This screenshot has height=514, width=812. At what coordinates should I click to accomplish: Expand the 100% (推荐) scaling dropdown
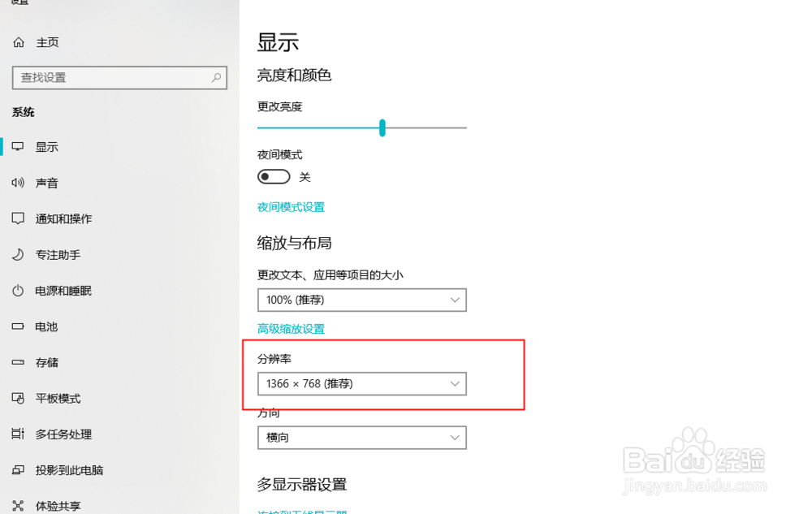(x=362, y=300)
